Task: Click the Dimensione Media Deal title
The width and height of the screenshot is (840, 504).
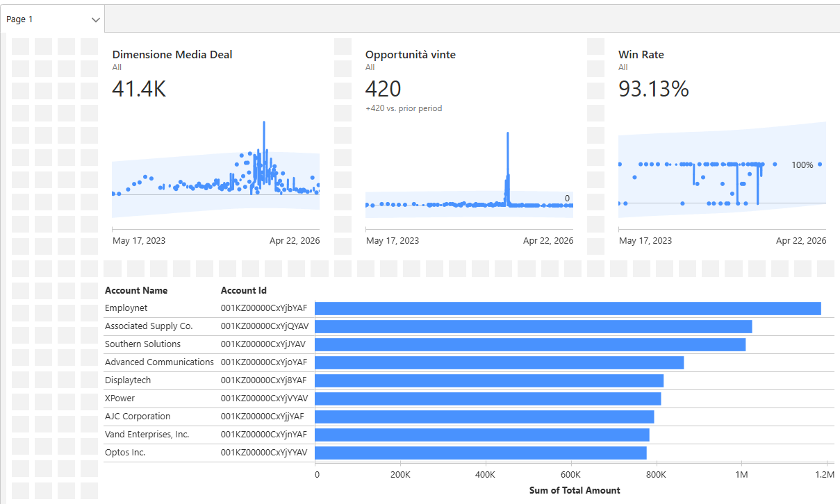Action: [x=172, y=55]
